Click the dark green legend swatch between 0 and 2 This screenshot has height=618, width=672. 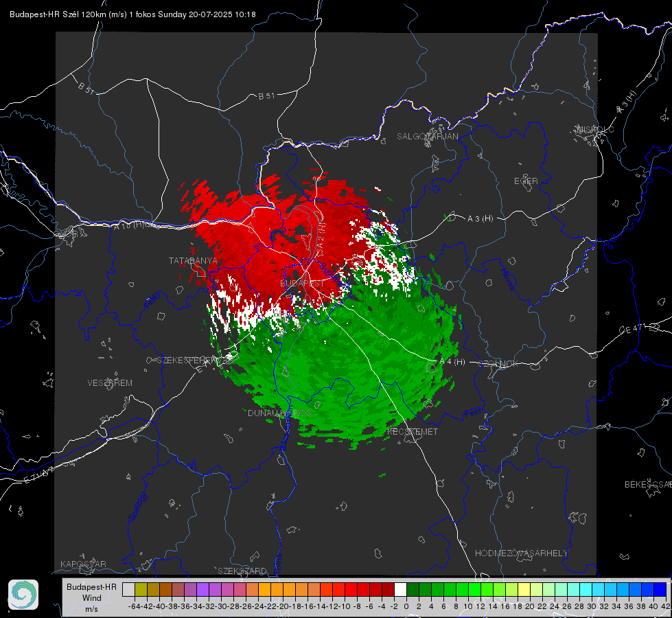coord(413,589)
